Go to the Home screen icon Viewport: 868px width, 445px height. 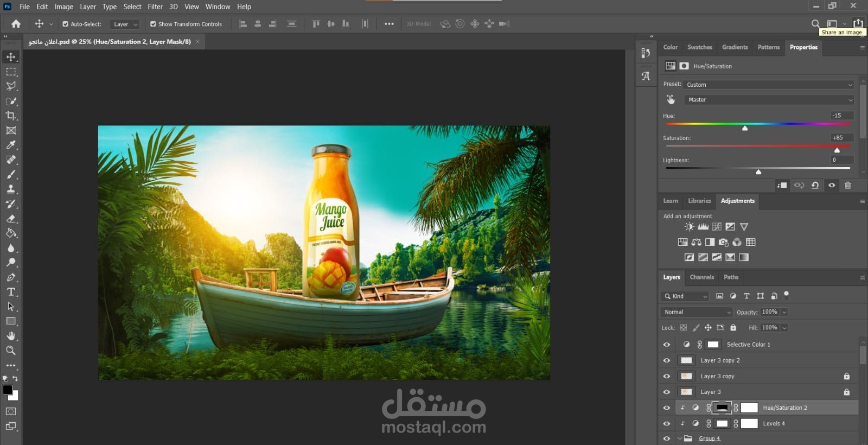[x=16, y=24]
